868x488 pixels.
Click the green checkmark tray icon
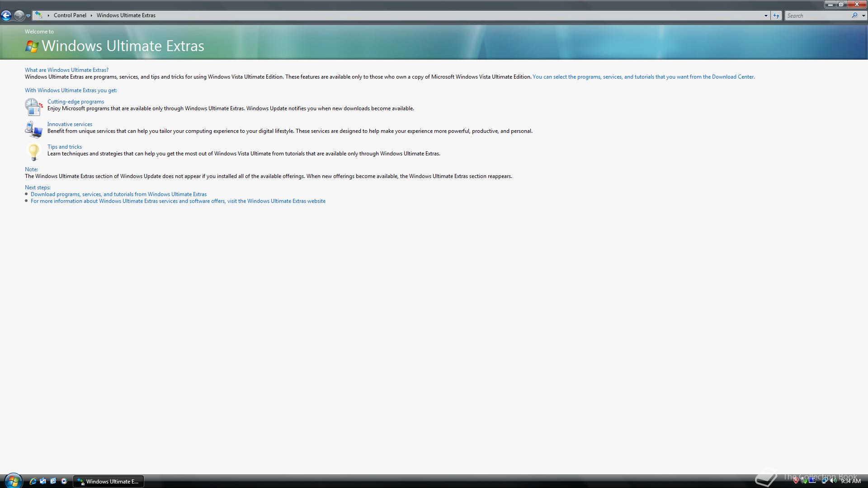coord(804,481)
